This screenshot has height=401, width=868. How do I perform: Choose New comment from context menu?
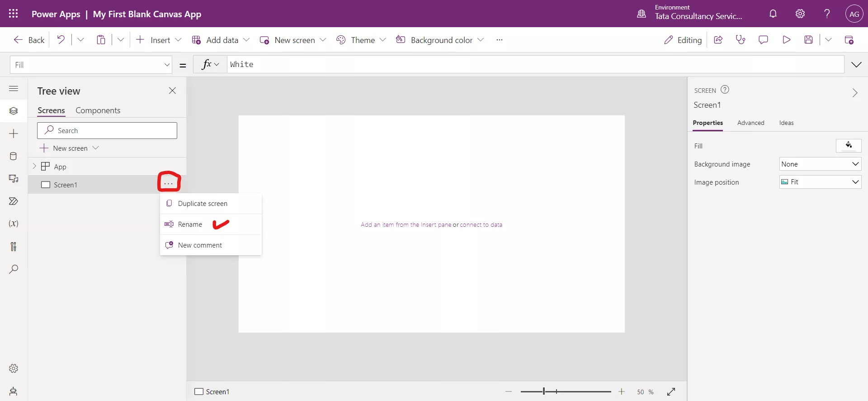[211, 245]
